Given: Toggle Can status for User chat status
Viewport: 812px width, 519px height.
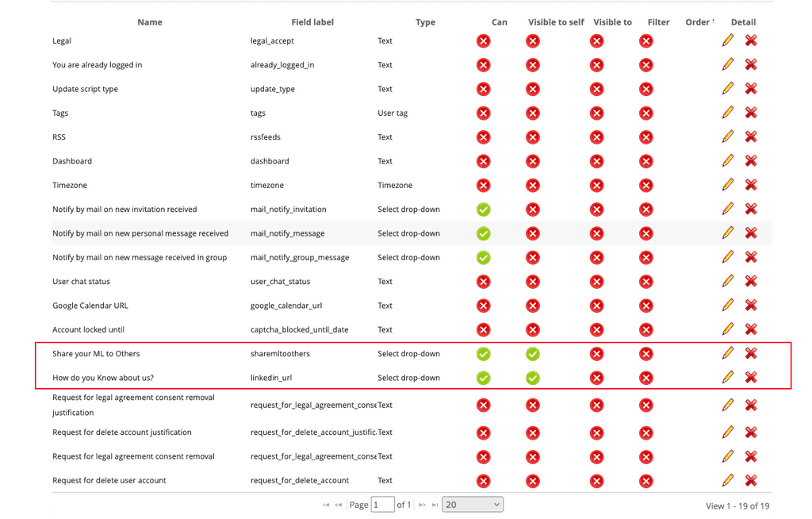Looking at the screenshot, I should (483, 282).
